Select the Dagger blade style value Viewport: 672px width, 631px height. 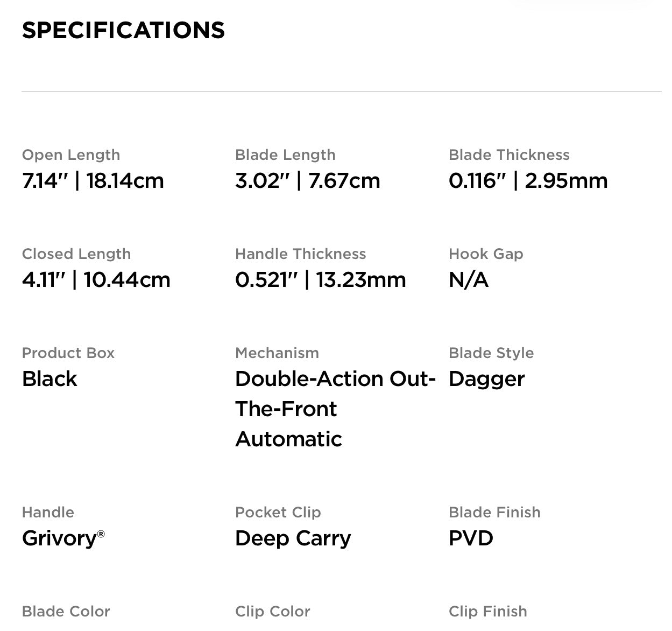tap(486, 379)
